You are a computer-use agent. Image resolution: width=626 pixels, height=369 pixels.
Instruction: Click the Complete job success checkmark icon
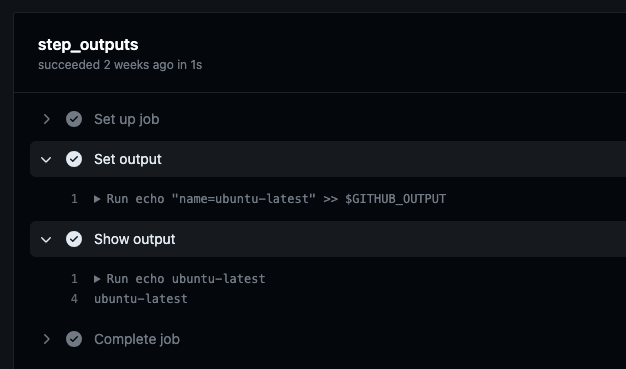pos(74,339)
